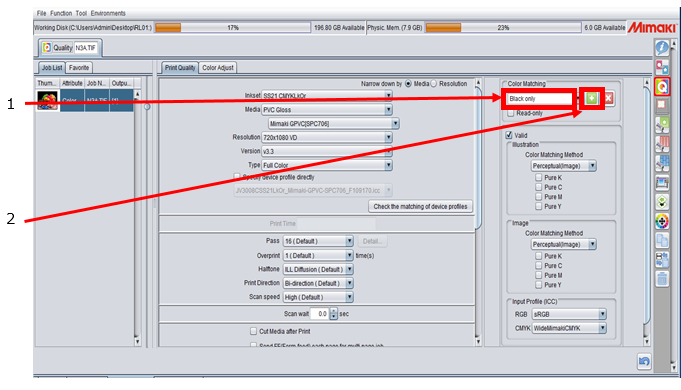Select the N3A.TIF job thumbnail
Image resolution: width=681 pixels, height=390 pixels.
point(47,100)
